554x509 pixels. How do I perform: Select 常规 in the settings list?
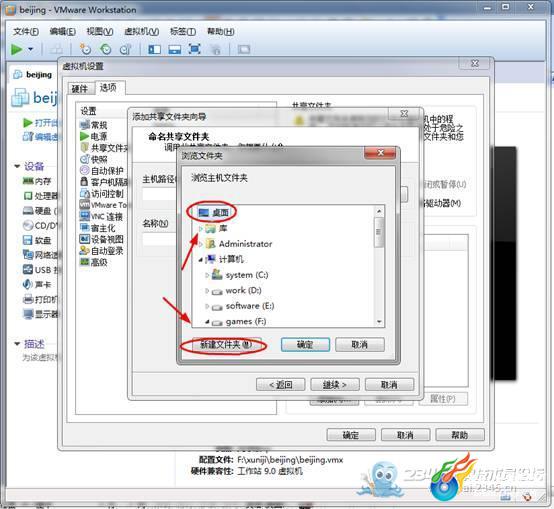(x=94, y=125)
